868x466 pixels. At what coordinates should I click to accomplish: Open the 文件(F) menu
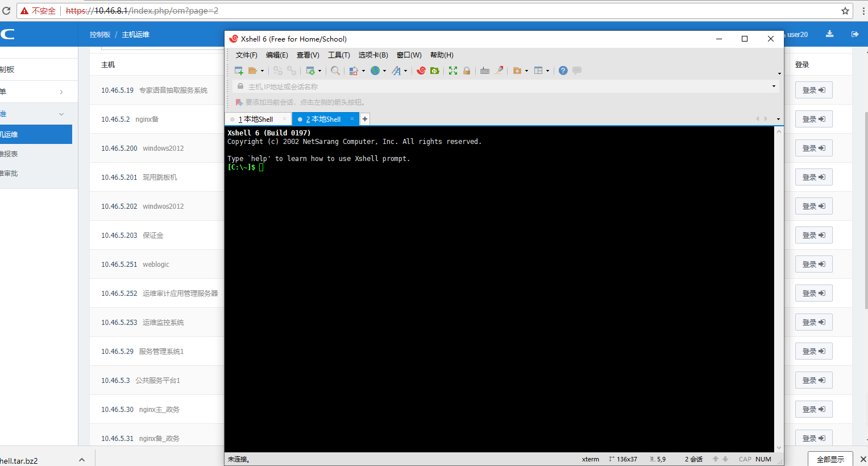point(247,55)
